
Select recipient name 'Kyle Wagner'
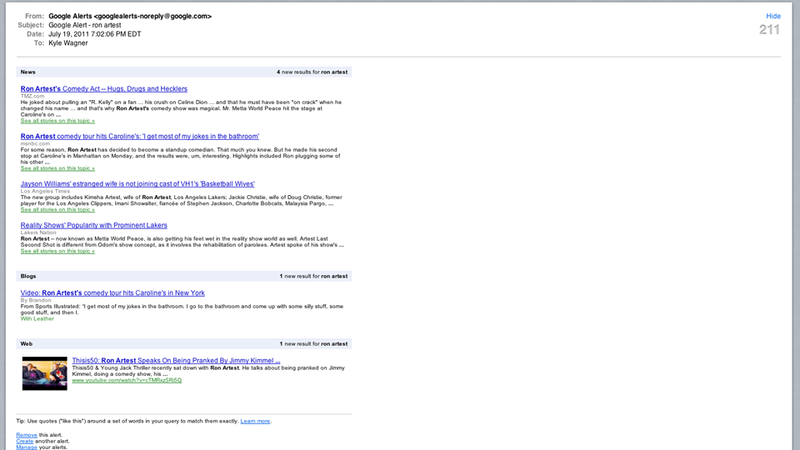68,43
